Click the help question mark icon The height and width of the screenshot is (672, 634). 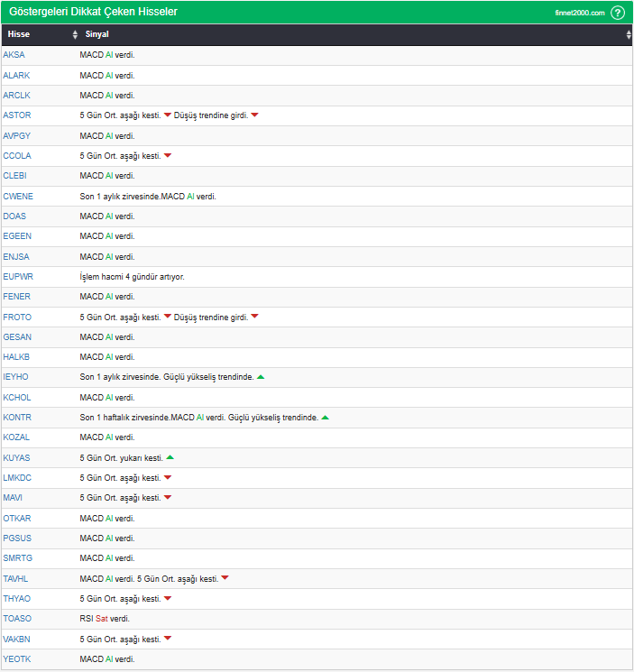pyautogui.click(x=618, y=13)
